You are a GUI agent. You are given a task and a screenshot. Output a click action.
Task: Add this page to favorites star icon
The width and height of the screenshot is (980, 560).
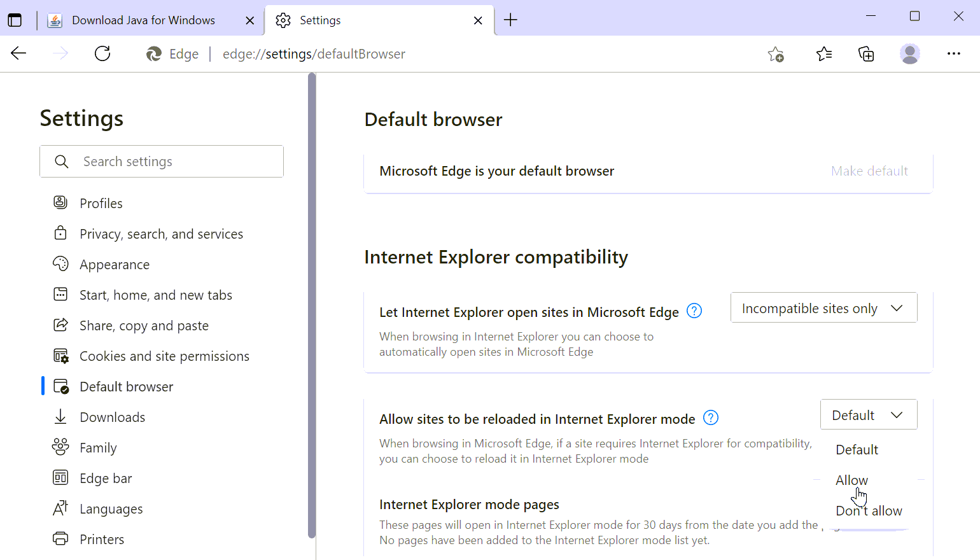(x=775, y=54)
